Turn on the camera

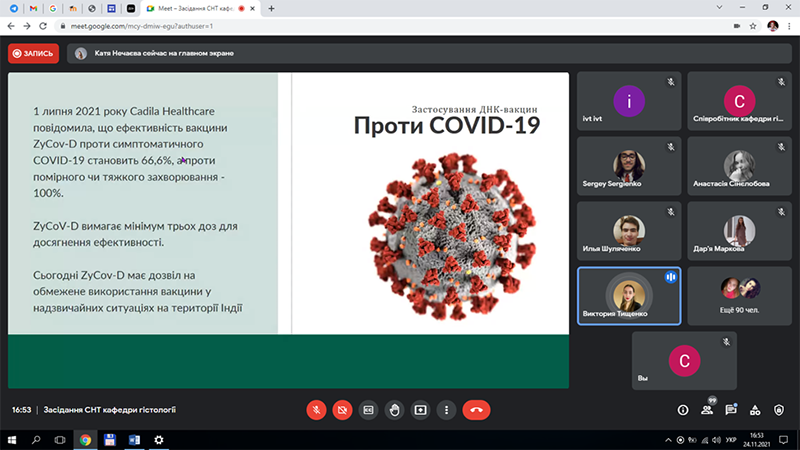[x=342, y=409]
